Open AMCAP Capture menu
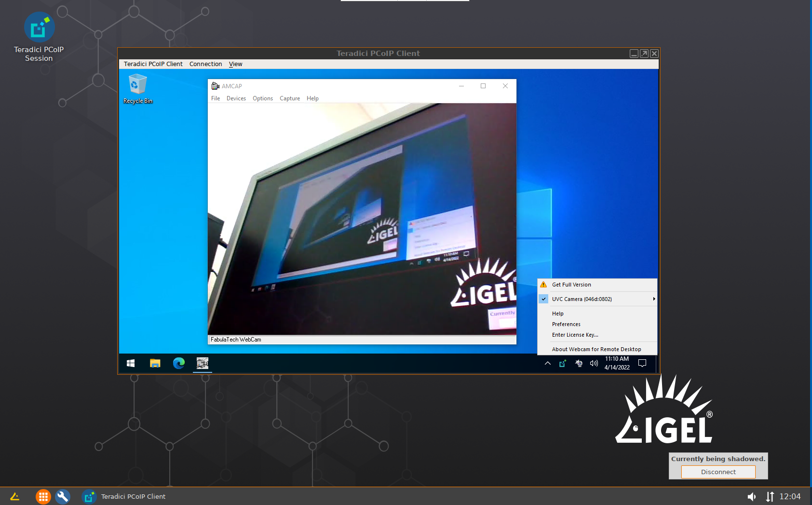 point(290,98)
